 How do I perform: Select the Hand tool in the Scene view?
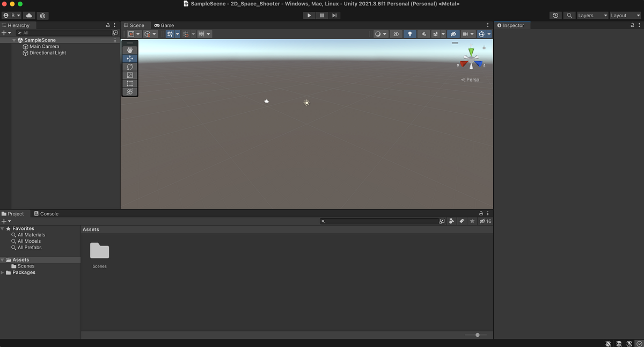coord(129,49)
